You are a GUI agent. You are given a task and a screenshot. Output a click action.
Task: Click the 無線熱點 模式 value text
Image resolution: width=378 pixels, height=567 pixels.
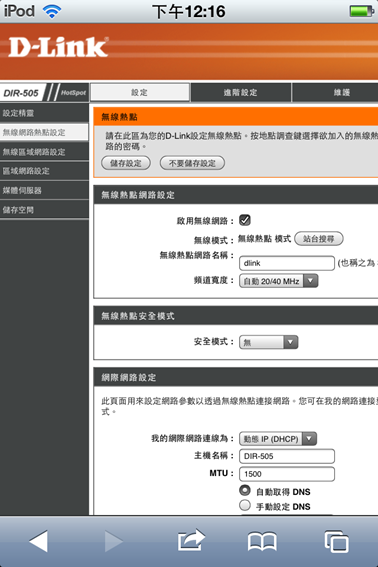click(264, 239)
